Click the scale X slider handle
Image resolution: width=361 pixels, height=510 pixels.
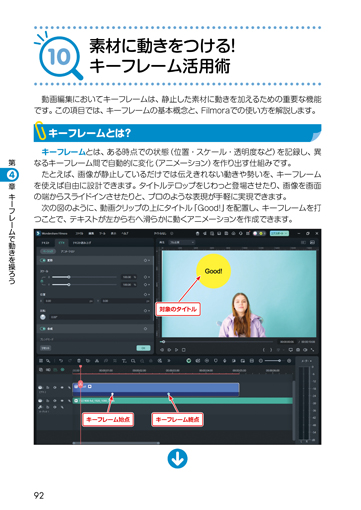69,277
